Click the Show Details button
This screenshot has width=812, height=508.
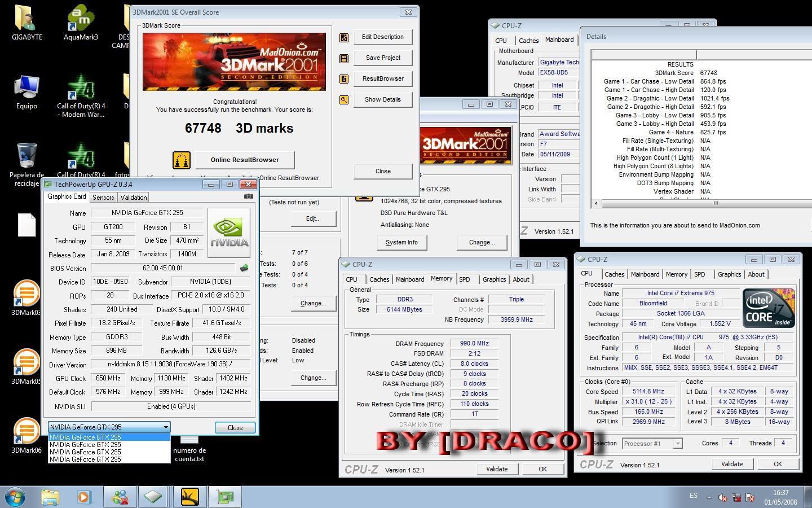383,100
